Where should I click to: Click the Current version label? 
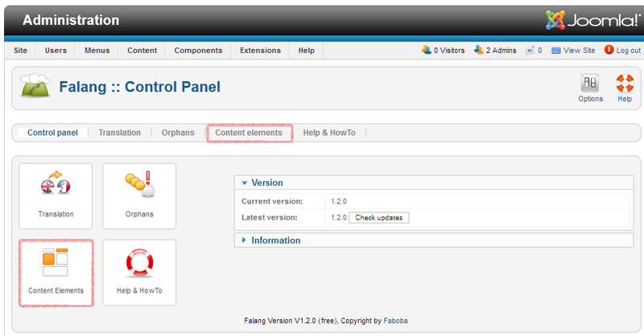[x=272, y=202]
